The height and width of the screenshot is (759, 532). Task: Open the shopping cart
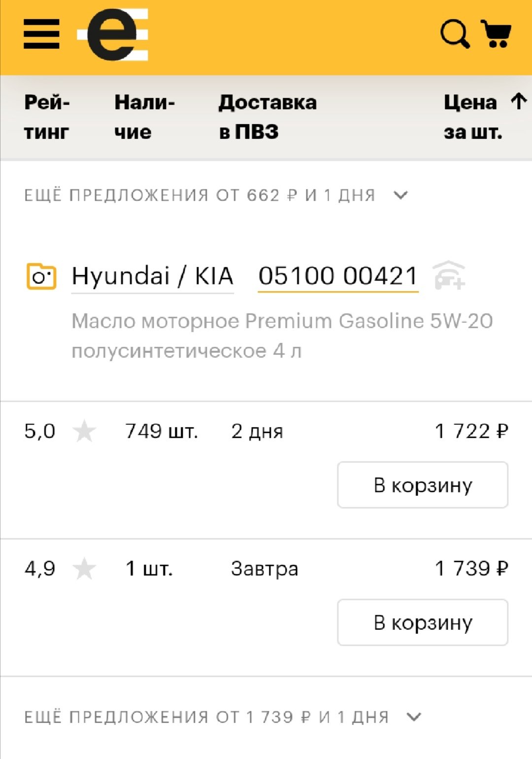(496, 34)
